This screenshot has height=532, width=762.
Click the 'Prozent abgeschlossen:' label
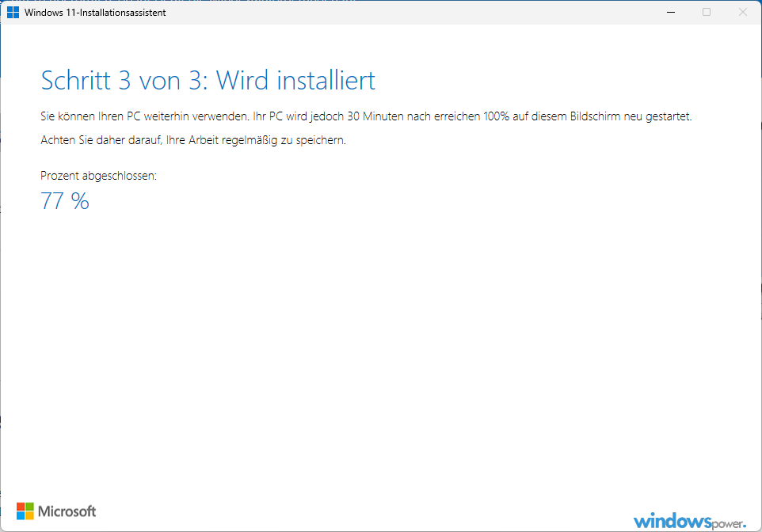(99, 176)
